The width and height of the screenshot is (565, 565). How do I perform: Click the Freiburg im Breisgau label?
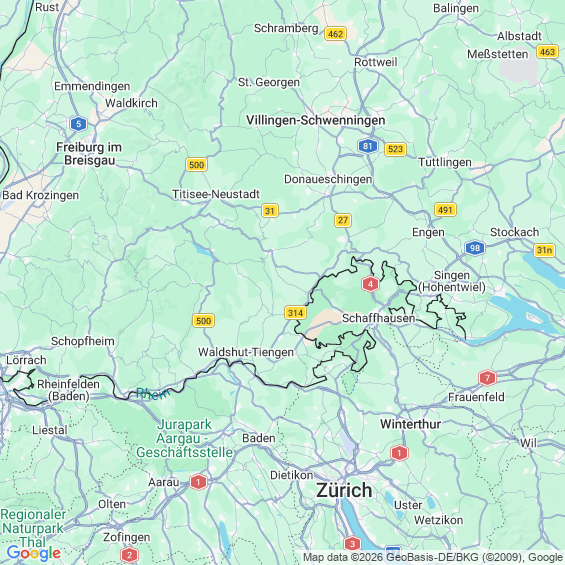pyautogui.click(x=89, y=154)
